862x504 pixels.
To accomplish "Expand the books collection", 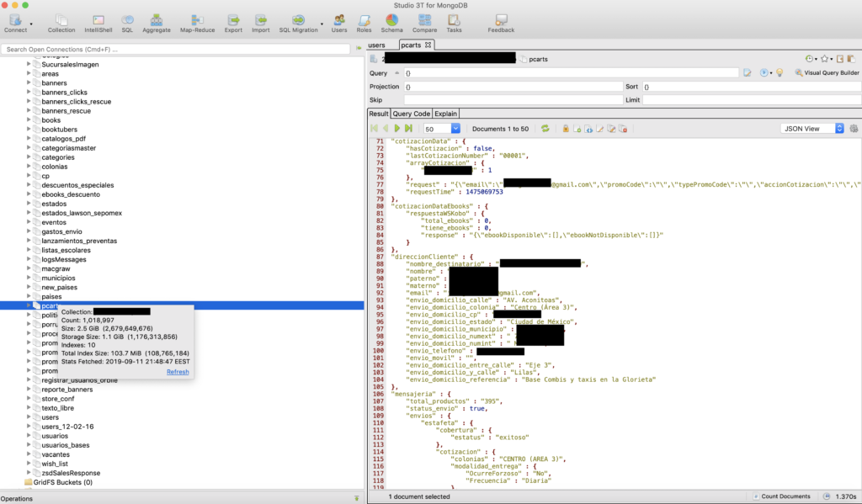I will tap(29, 119).
